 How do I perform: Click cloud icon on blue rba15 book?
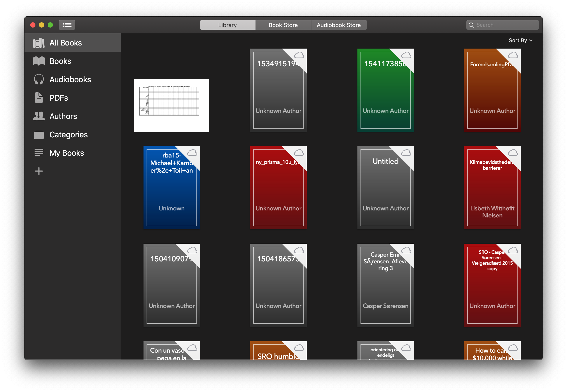click(x=192, y=153)
